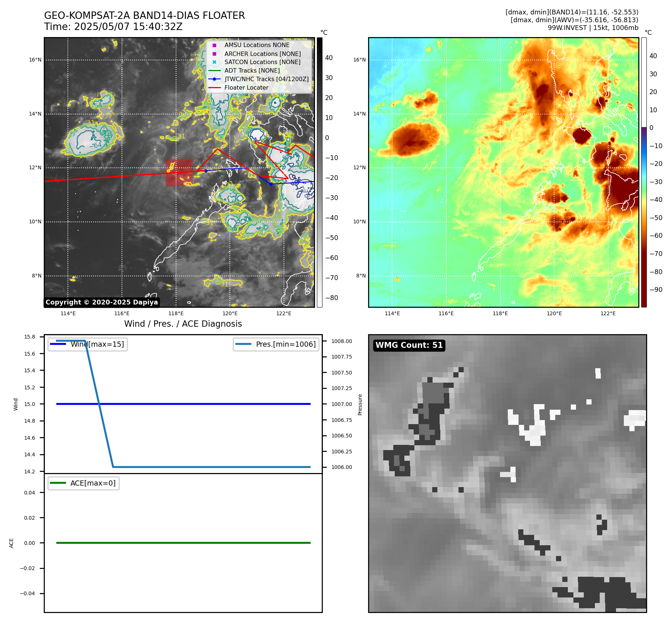Click the '15.8' wind axis tick

30,337
